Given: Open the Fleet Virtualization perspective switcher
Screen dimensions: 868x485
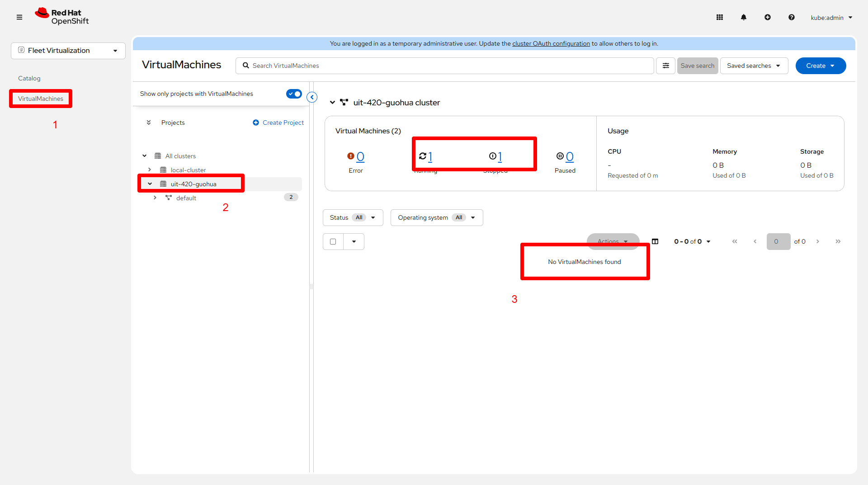Looking at the screenshot, I should click(x=68, y=51).
